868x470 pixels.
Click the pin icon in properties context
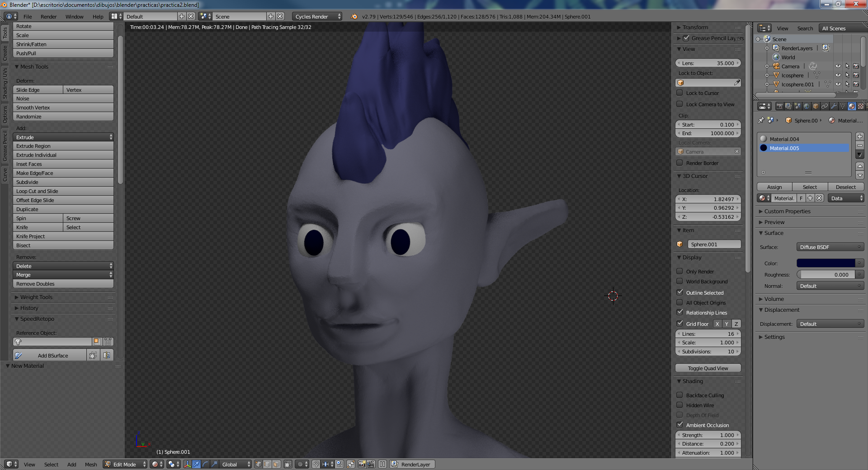761,120
